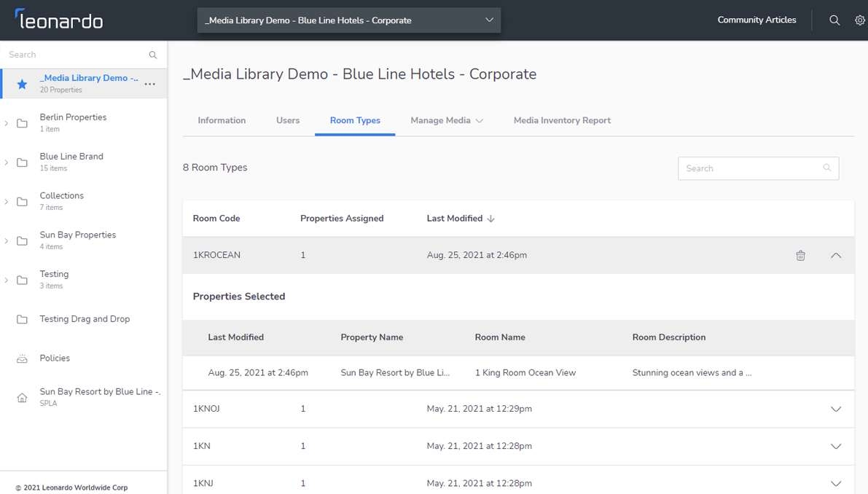Click the room types search magnifier icon
The width and height of the screenshot is (868, 494).
[827, 168]
